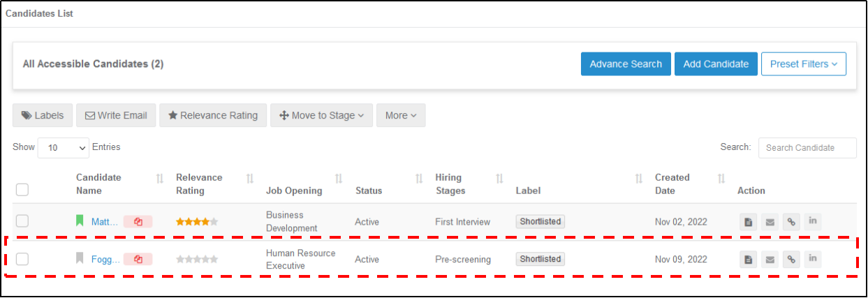Click email envelope icon in Fogg row
Viewport: 868px width, 298px height.
pos(770,259)
